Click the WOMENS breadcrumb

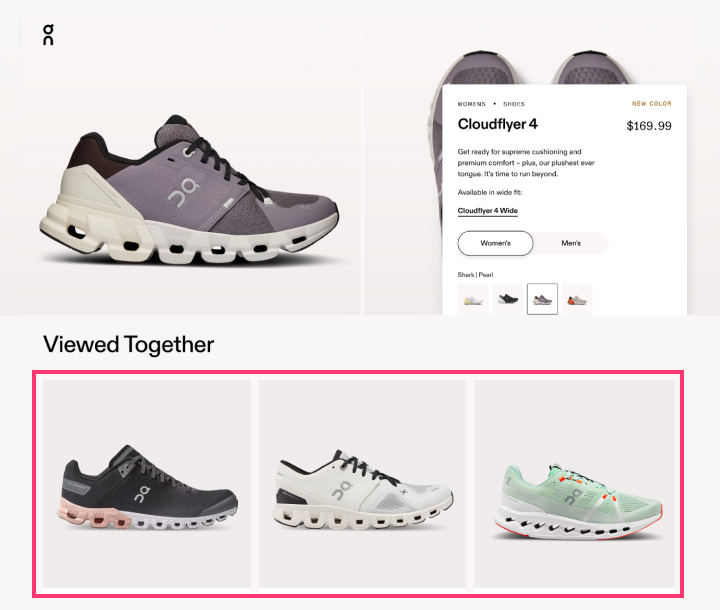coord(472,104)
